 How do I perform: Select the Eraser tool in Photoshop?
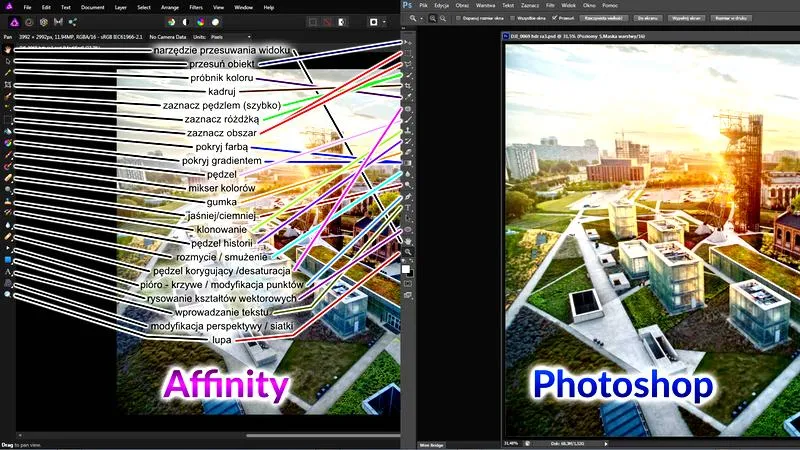[408, 152]
